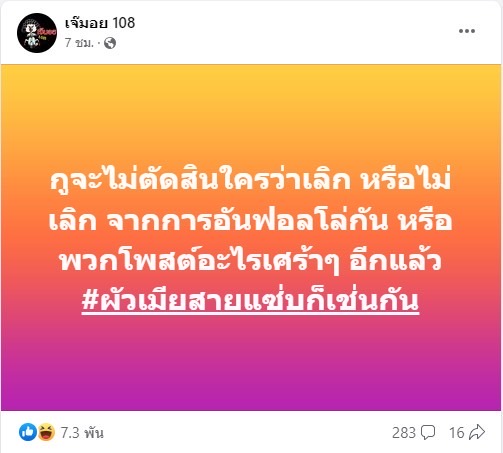
Task: Click the line containing จากการอันฟอลโล่กัน
Action: (250, 221)
